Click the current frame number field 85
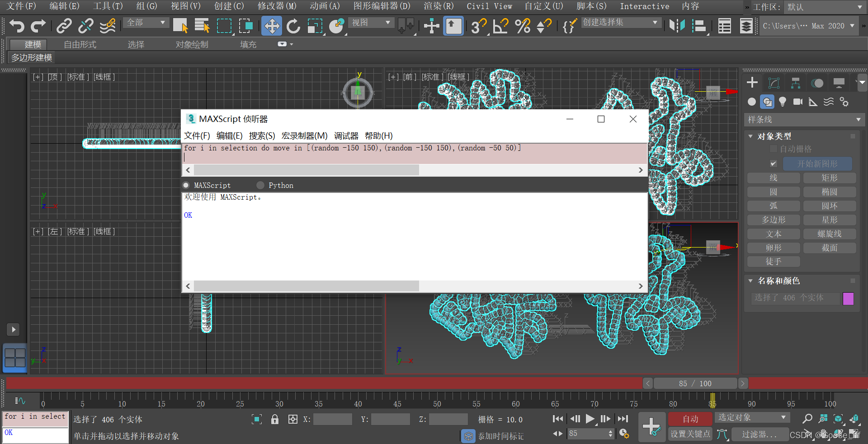868x444 pixels. pos(587,434)
